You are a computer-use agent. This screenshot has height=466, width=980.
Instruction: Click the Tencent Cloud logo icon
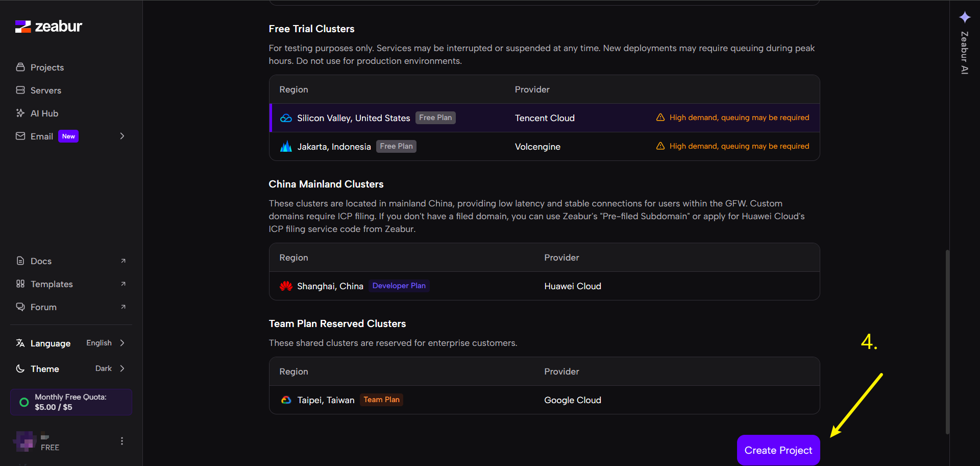[286, 118]
